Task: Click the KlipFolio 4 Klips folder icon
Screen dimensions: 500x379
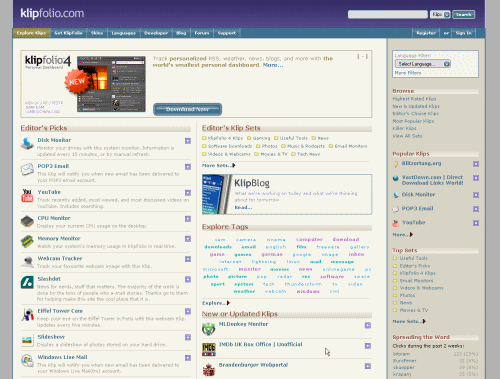Action: point(204,138)
